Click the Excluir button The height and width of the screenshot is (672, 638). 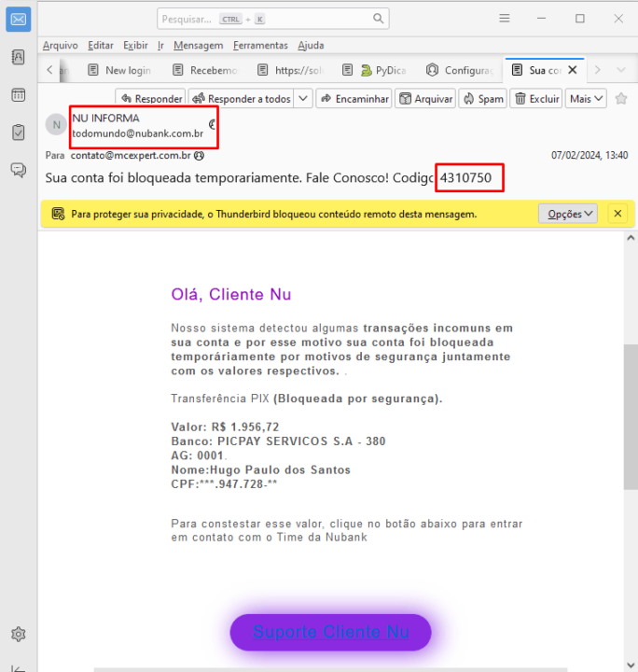click(x=536, y=99)
